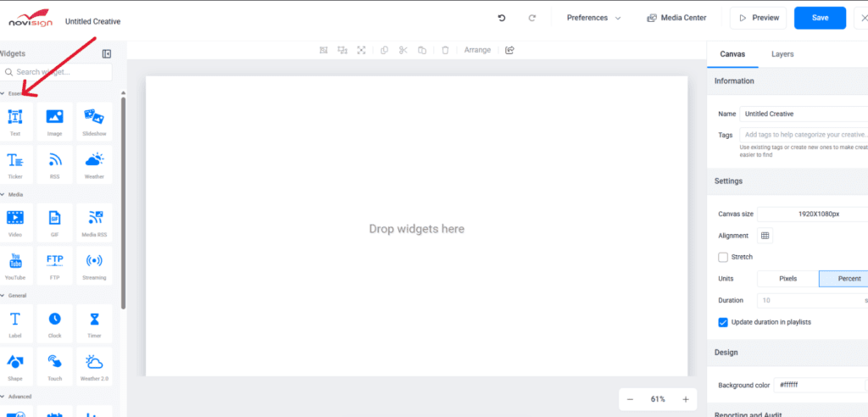
Task: Click the export share icon
Action: coord(509,50)
